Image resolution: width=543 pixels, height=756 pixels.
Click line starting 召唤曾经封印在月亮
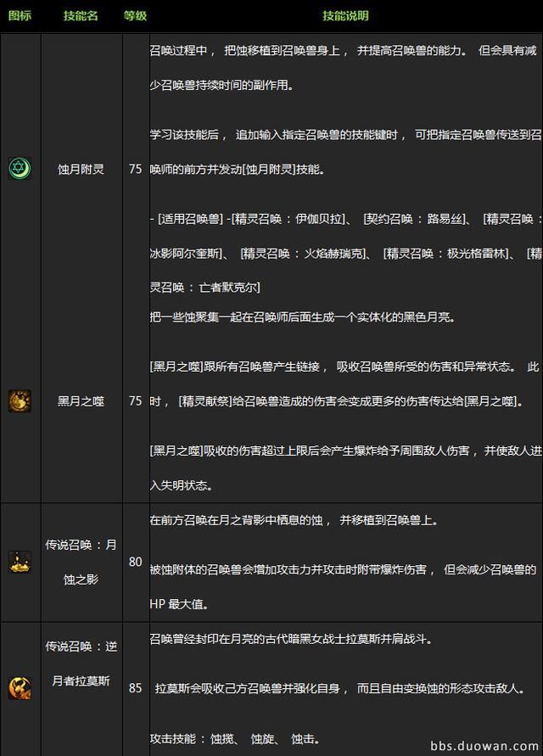[x=292, y=639]
